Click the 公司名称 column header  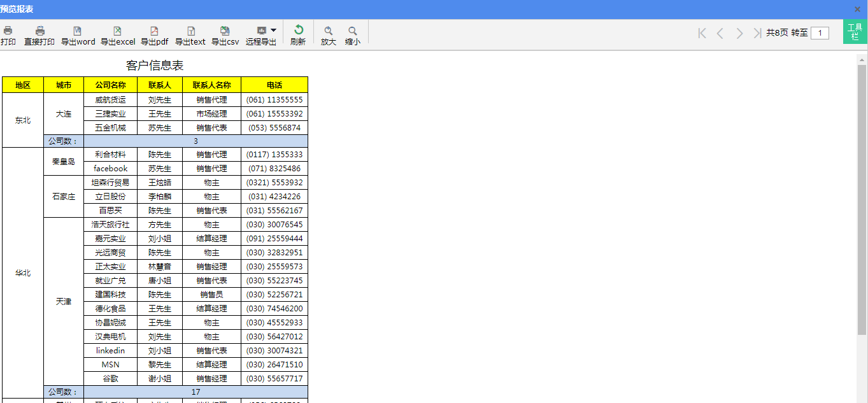110,85
